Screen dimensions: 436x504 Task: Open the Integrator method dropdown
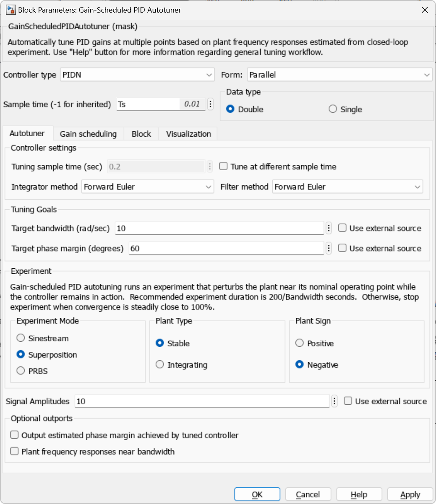click(x=148, y=187)
